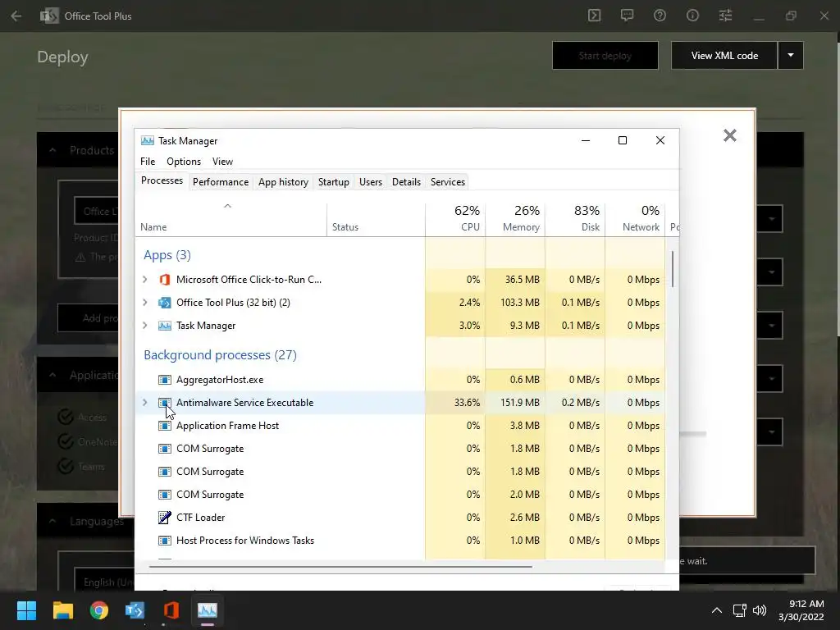Switch to the Users tab

[x=371, y=182]
